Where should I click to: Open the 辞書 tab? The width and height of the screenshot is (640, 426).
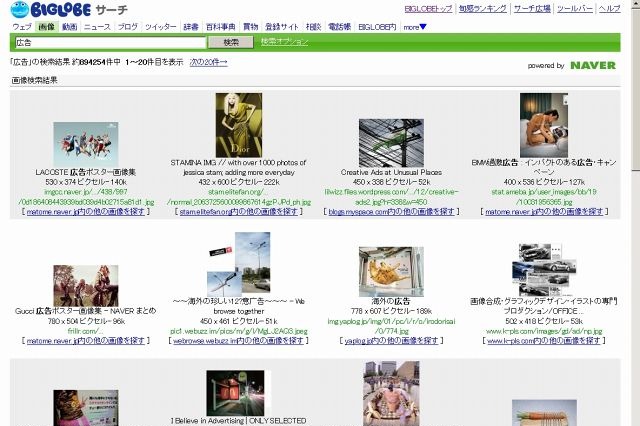click(191, 27)
